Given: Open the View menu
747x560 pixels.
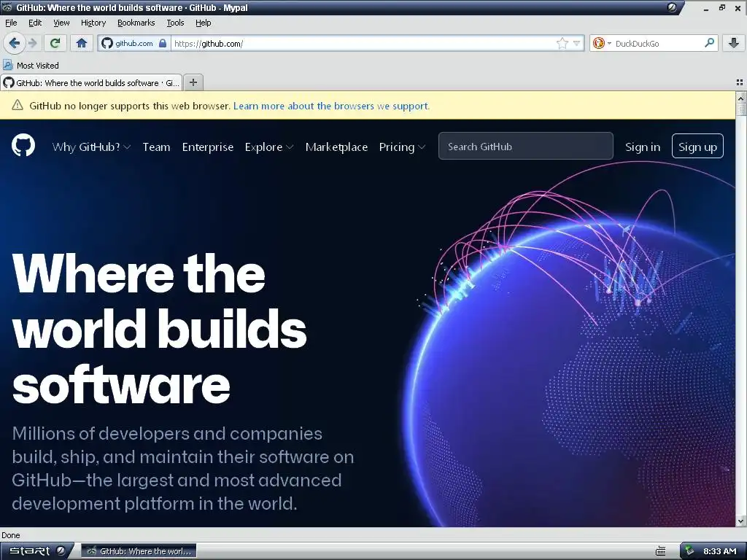Looking at the screenshot, I should pyautogui.click(x=61, y=23).
